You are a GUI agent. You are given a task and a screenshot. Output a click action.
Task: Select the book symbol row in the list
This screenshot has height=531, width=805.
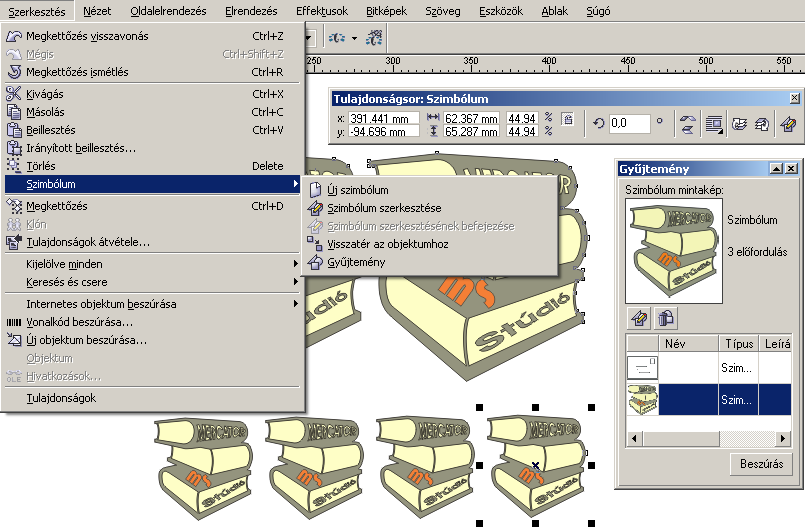tap(708, 400)
